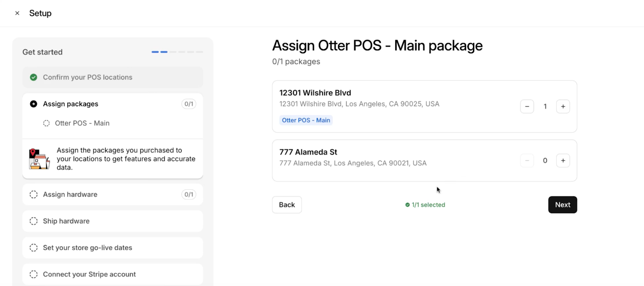Increase package count for 777 Alameda St
Image resolution: width=644 pixels, height=286 pixels.
(563, 161)
